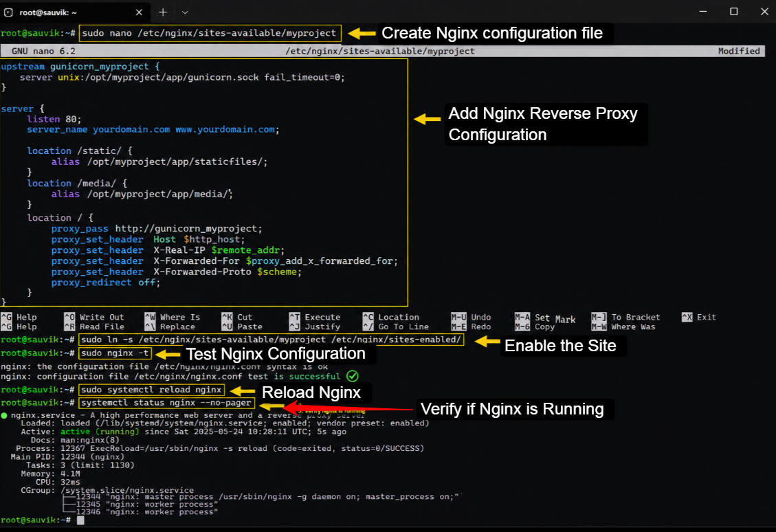Click the M-W Where Was shortcut
Screen dimensions: 776x532
pos(623,326)
